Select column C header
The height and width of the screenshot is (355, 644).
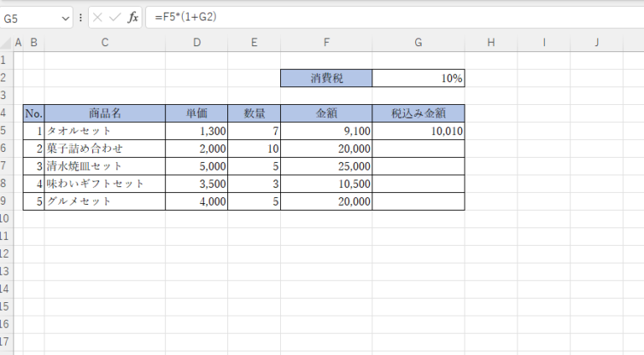point(105,43)
